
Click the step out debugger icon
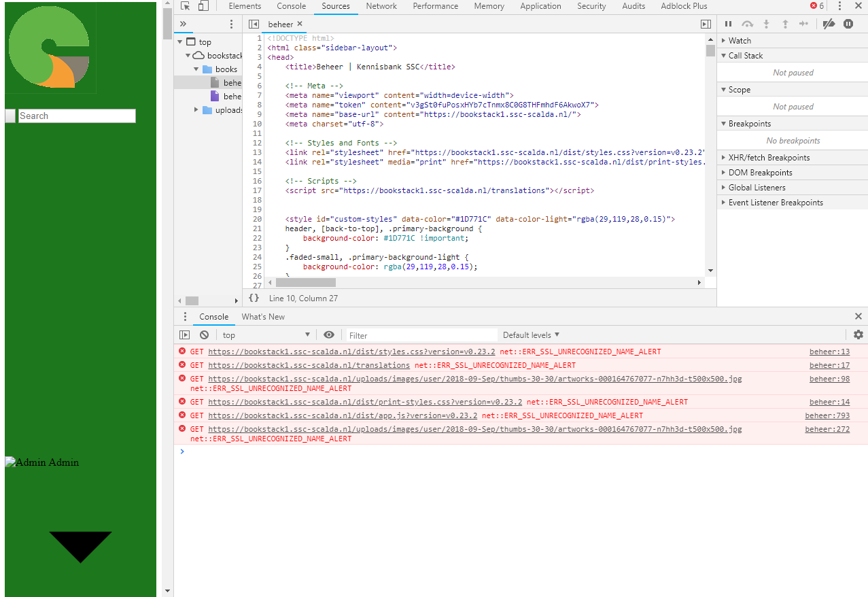785,24
